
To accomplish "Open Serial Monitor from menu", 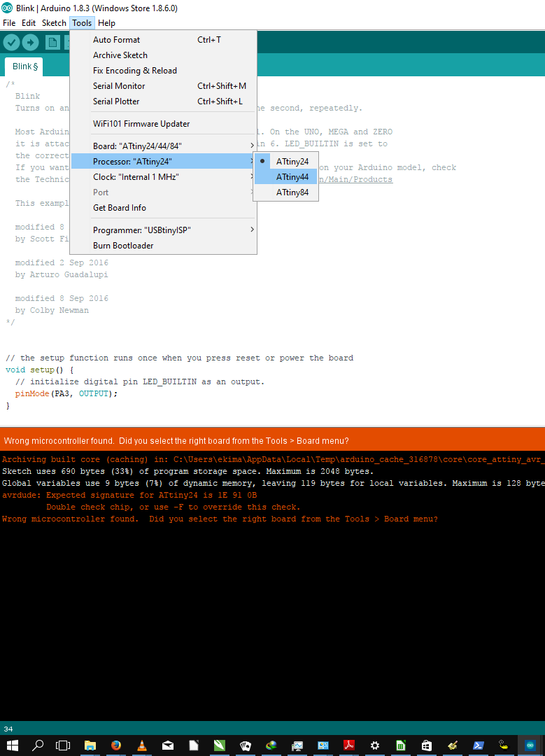I will coord(163,86).
